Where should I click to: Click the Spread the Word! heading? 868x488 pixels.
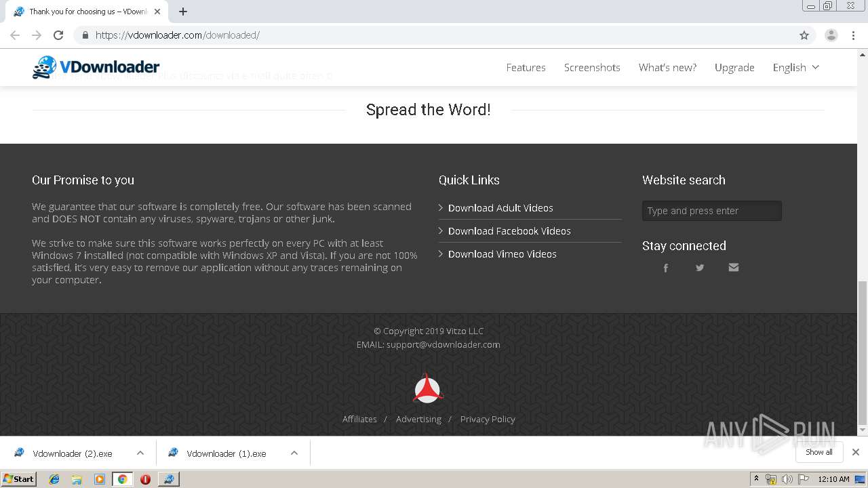tap(428, 110)
